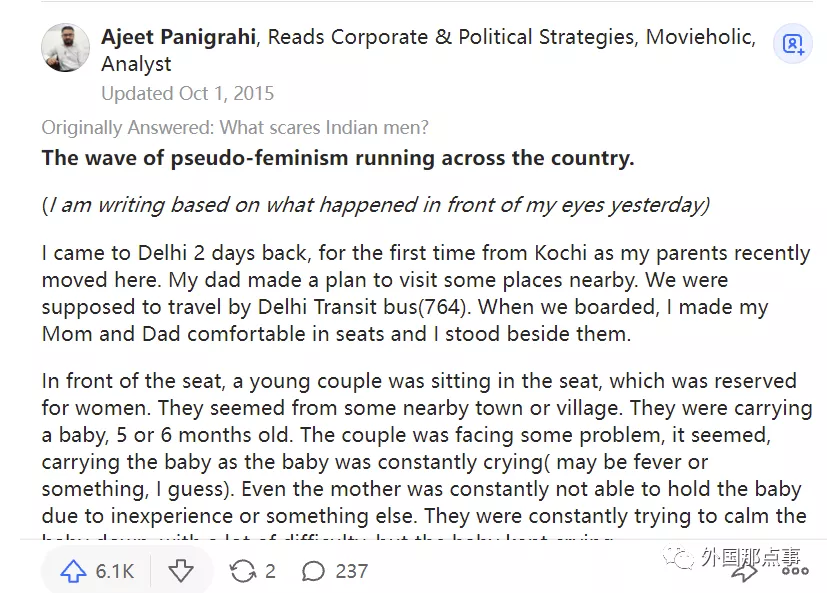
Task: Click the "Originally Answered" question text
Action: (x=235, y=127)
